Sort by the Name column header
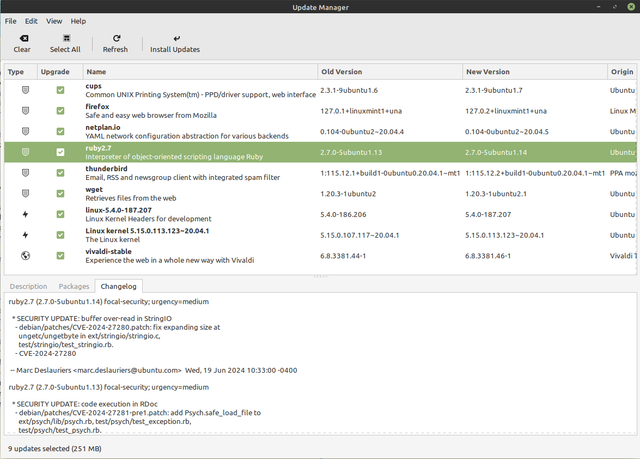Screen dimensions: 640x459 tap(200, 72)
